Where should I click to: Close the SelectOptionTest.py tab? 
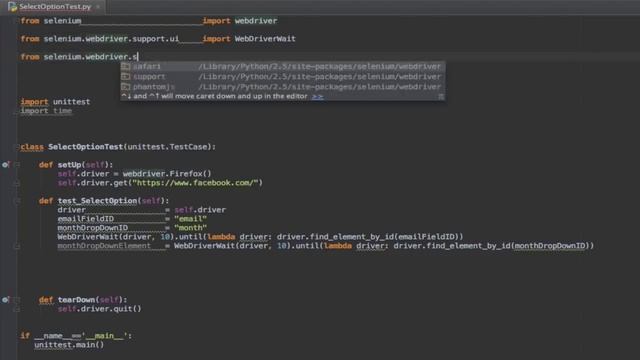coord(98,7)
